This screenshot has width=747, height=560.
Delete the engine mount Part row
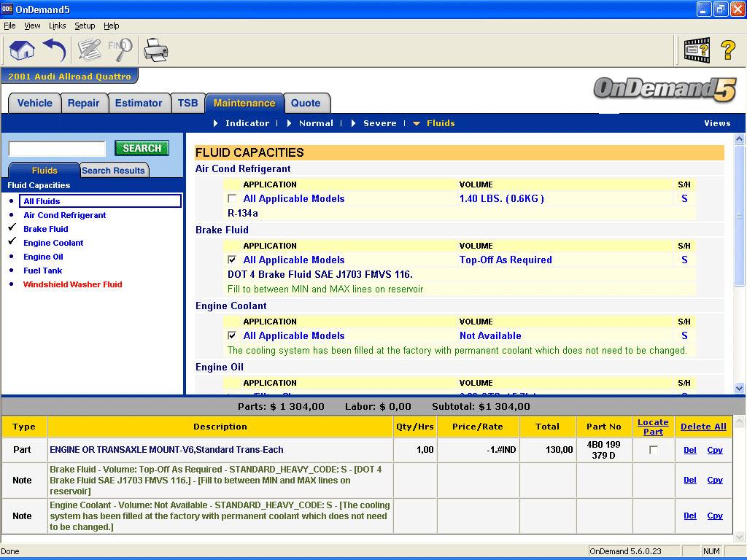(690, 450)
